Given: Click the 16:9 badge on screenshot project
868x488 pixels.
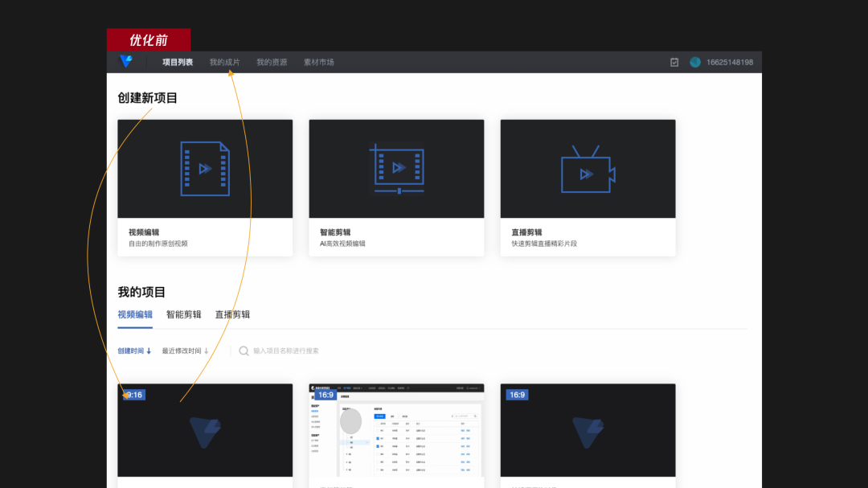Looking at the screenshot, I should click(x=326, y=395).
